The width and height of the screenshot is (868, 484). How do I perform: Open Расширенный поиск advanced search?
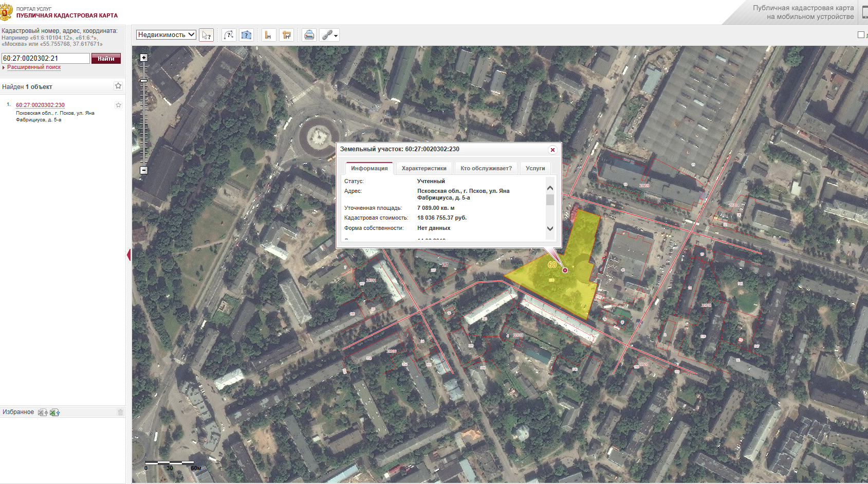tap(34, 67)
